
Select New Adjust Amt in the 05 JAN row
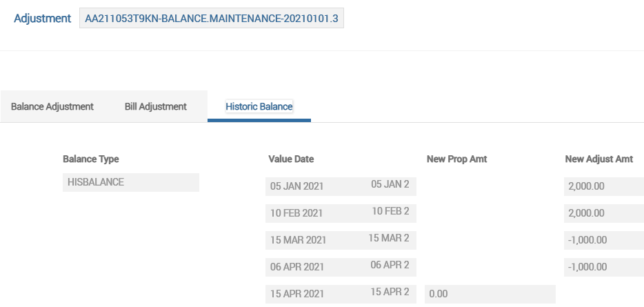(x=603, y=186)
